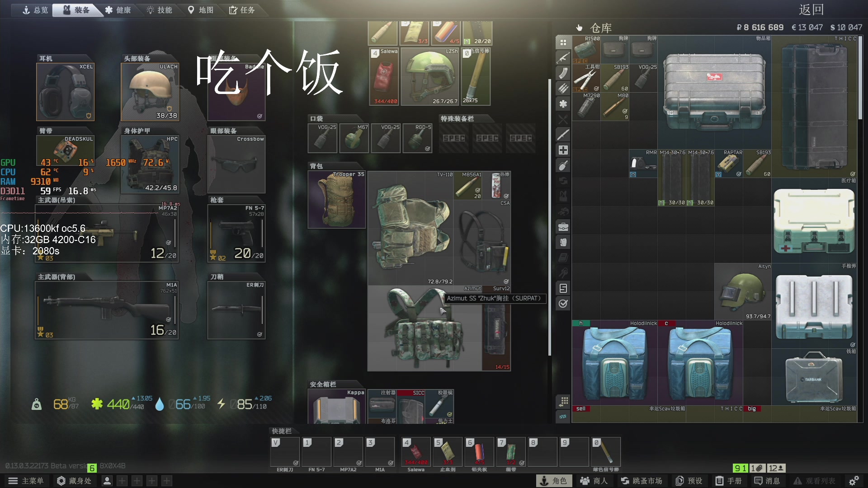Filter stash by melee knife icon

click(563, 135)
